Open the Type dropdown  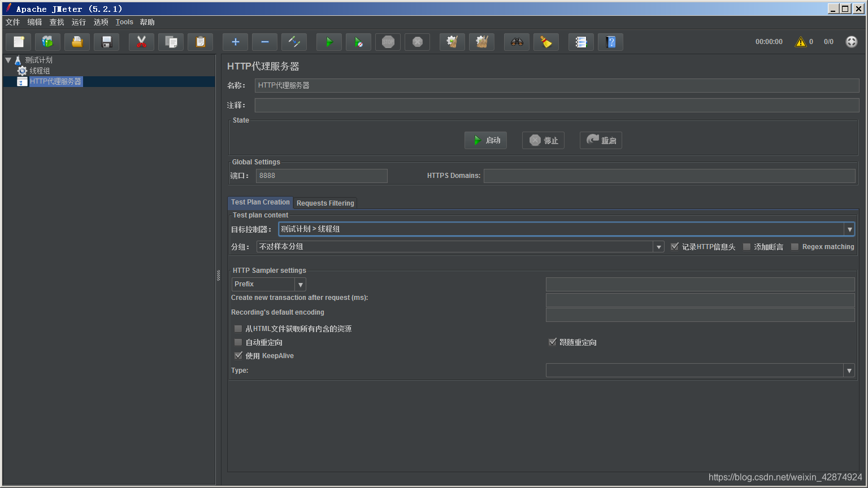click(849, 371)
